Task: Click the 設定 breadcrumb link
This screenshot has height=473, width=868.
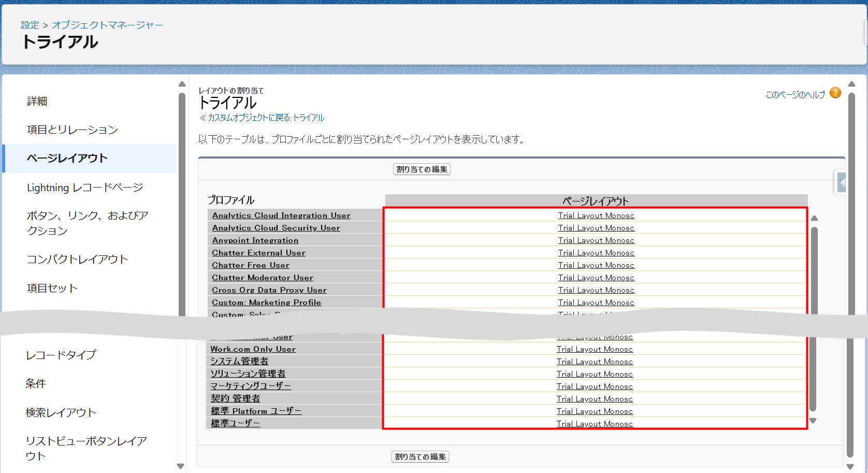Action: [30, 25]
